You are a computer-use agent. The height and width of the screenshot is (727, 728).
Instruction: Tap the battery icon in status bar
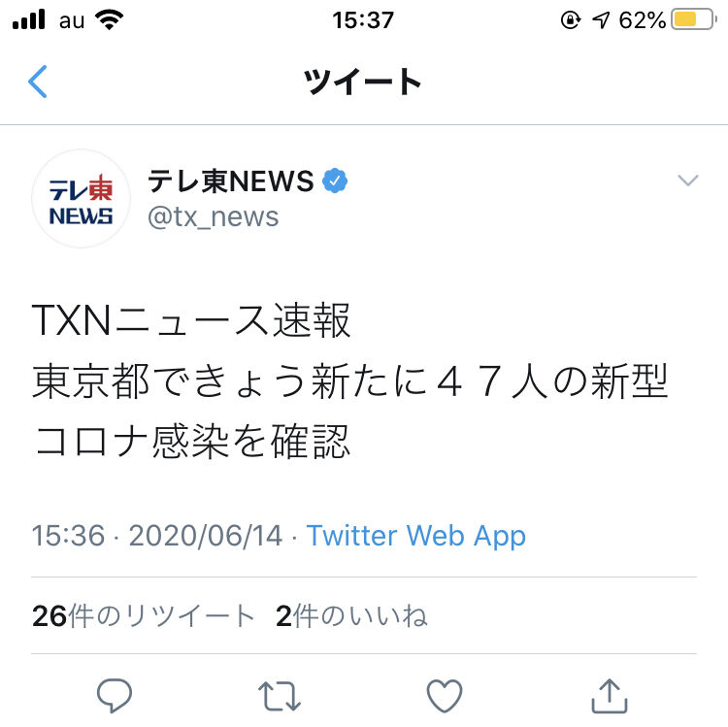tap(694, 19)
